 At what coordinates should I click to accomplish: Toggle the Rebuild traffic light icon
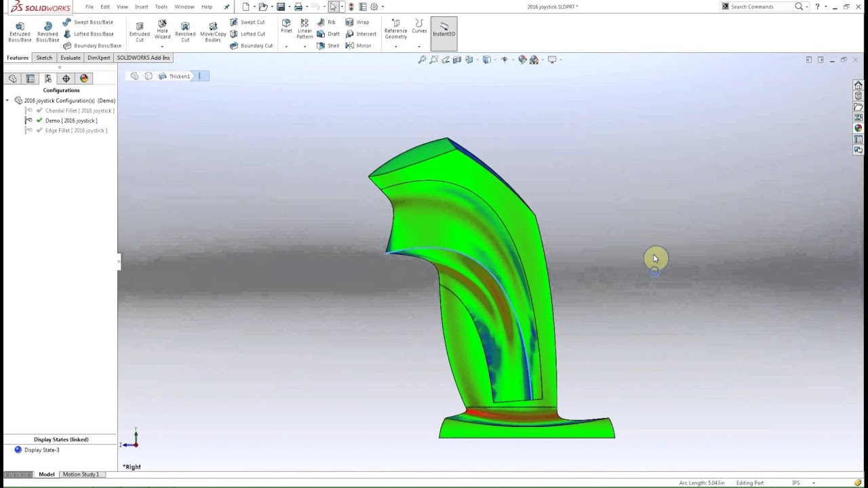tap(351, 7)
